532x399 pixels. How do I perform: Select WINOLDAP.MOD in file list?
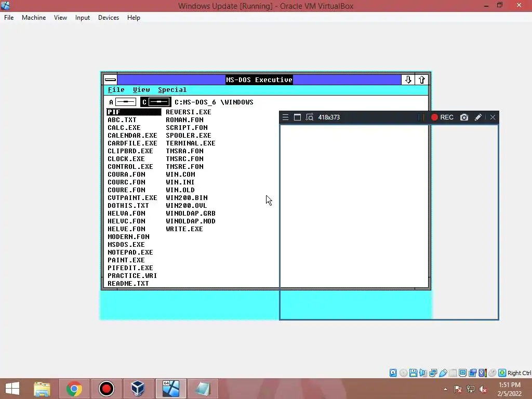pyautogui.click(x=190, y=221)
